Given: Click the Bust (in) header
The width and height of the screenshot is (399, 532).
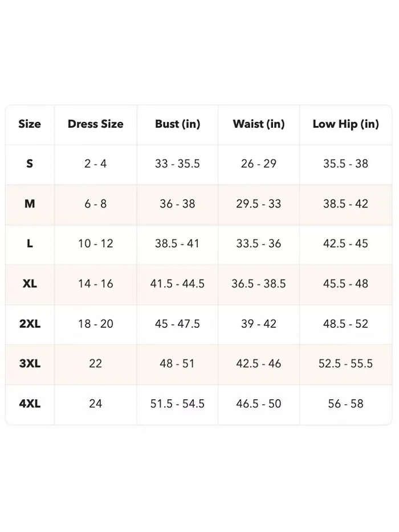Looking at the screenshot, I should (177, 124).
